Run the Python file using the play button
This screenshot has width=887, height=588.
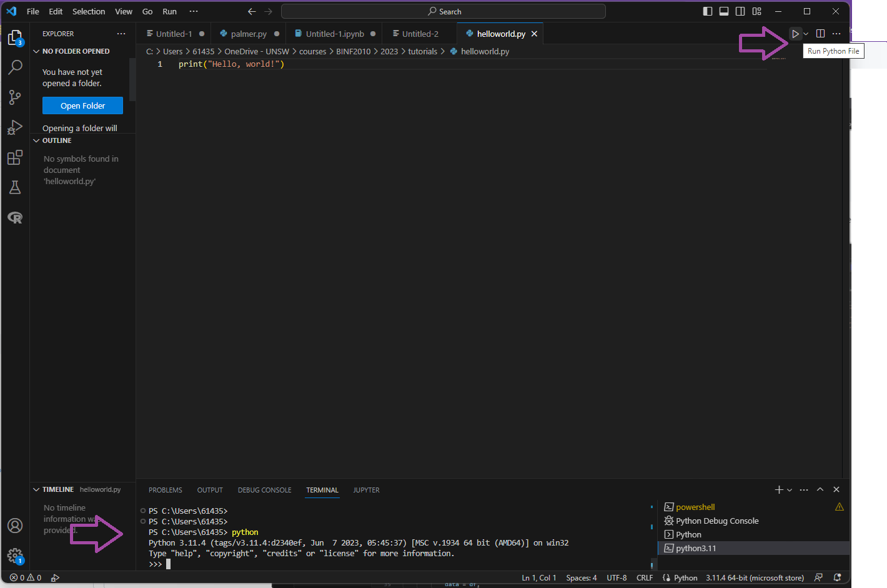(x=795, y=33)
